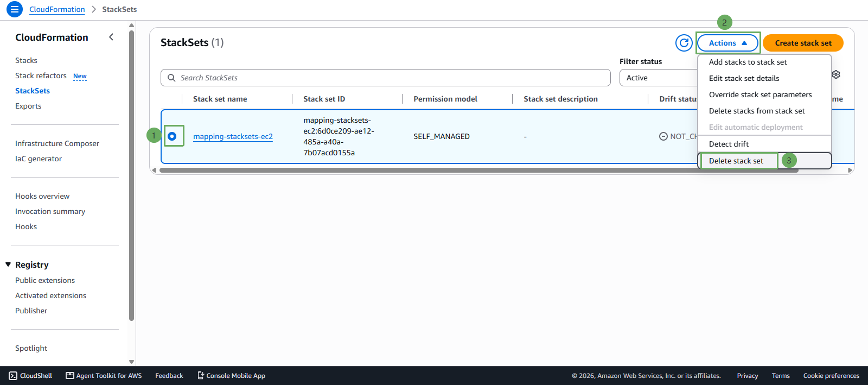This screenshot has width=868, height=385.
Task: Choose Detect drift from Actions menu
Action: (x=764, y=144)
